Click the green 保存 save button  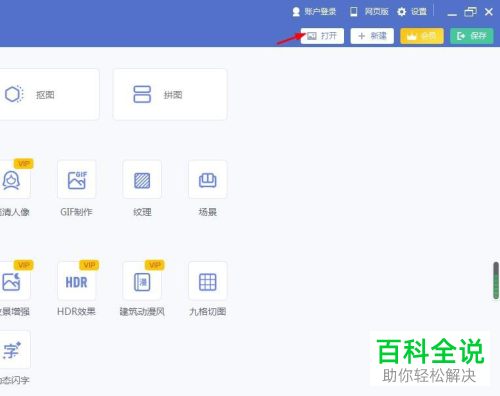tap(472, 36)
